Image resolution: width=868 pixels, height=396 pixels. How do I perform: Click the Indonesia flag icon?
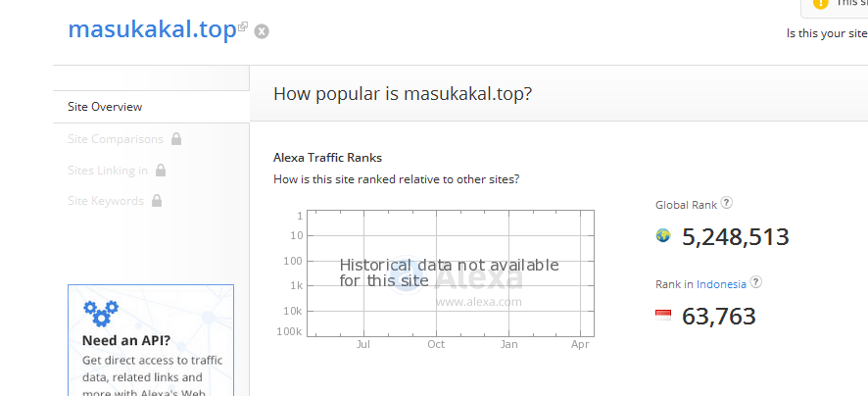[663, 315]
